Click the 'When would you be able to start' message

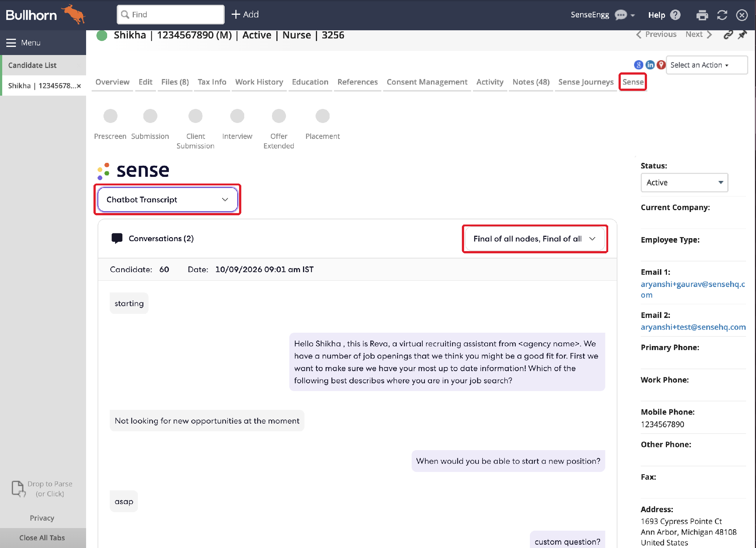click(x=508, y=461)
